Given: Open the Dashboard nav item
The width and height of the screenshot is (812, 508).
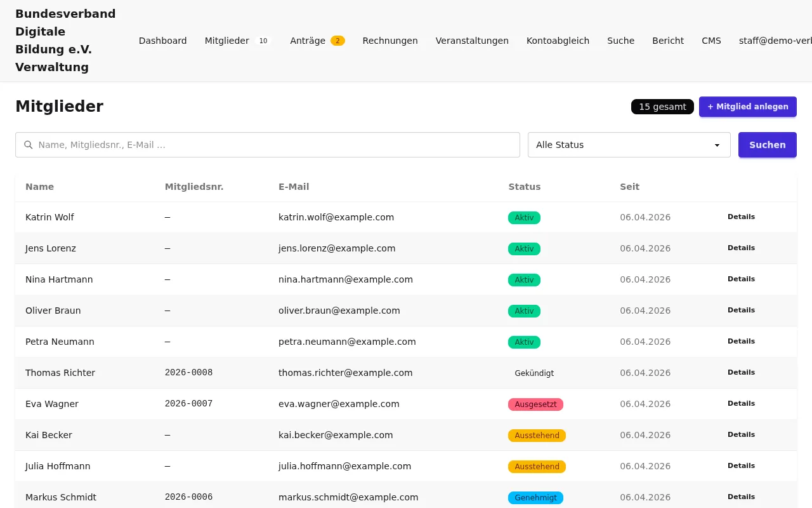Looking at the screenshot, I should pyautogui.click(x=163, y=41).
